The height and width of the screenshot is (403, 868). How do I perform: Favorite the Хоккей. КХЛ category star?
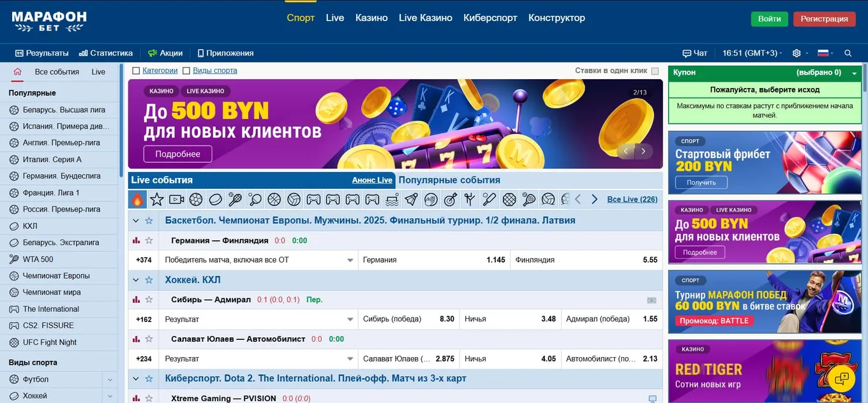point(149,280)
